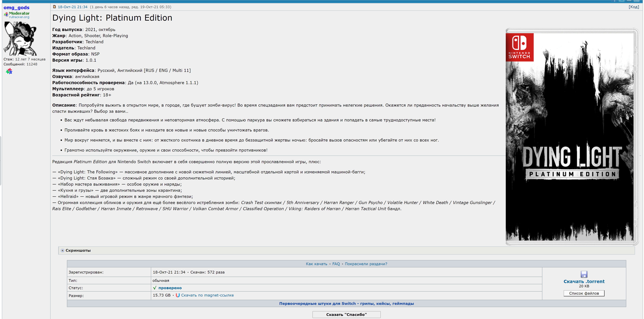Click Стаж: 12 лет 7 месяцев text
This screenshot has width=644, height=319.
[25, 59]
